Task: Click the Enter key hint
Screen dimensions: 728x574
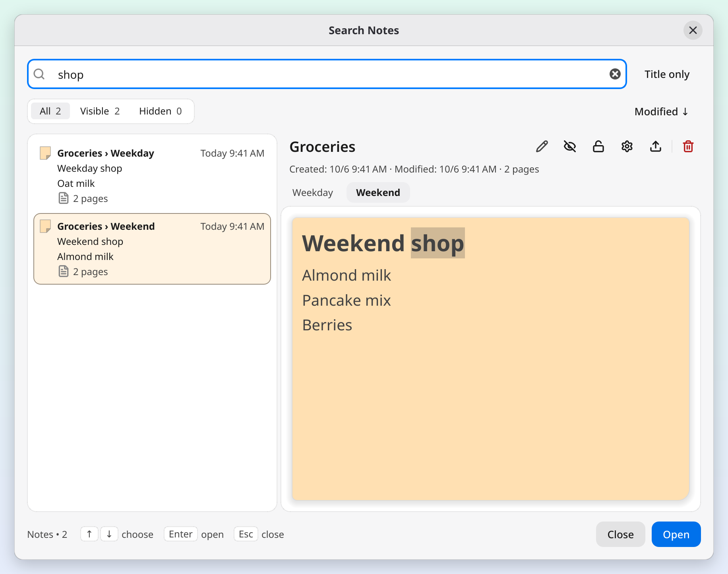Action: tap(181, 534)
